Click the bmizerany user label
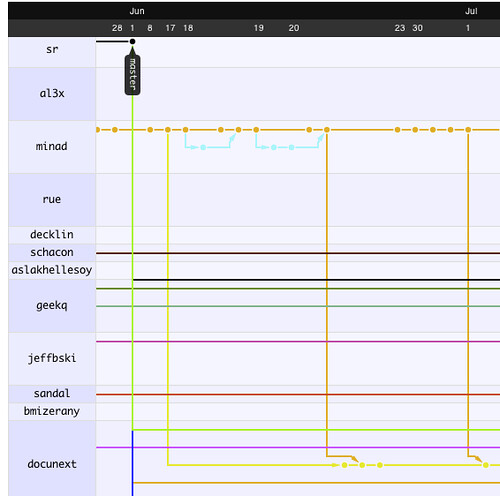 [52, 411]
